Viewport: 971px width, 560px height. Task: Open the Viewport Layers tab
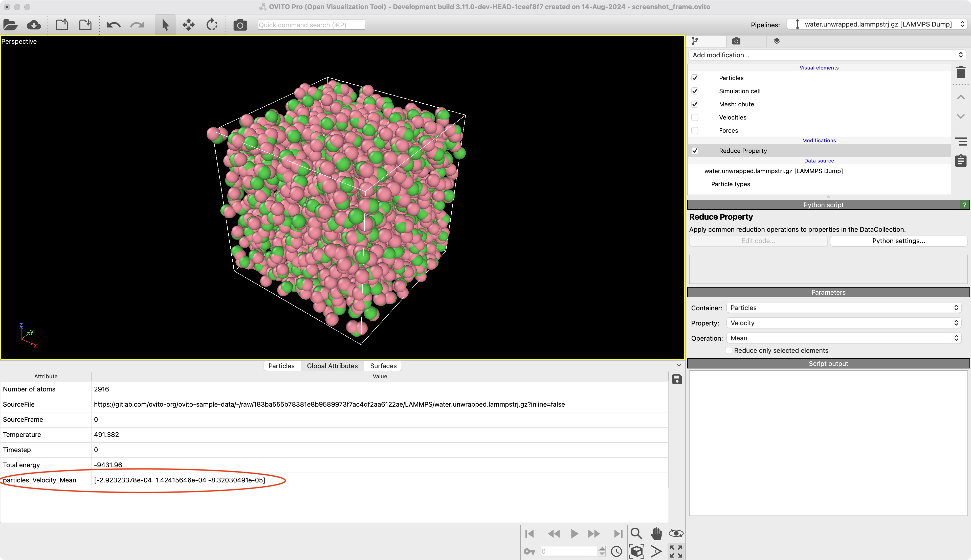pyautogui.click(x=777, y=41)
